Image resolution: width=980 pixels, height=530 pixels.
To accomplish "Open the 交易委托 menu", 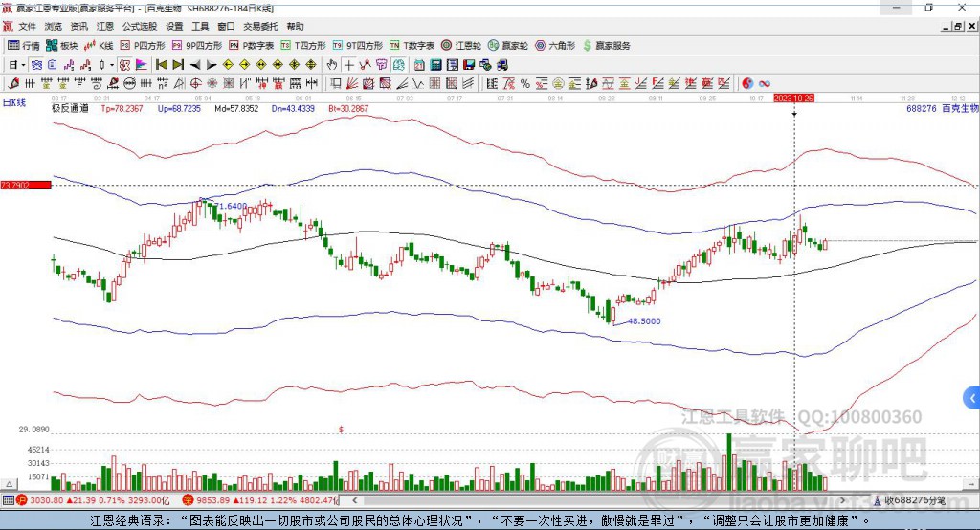I will click(260, 26).
